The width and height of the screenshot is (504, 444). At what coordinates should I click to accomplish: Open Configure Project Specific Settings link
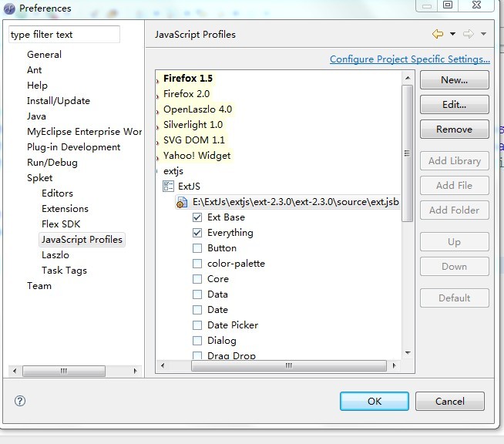[x=410, y=59]
